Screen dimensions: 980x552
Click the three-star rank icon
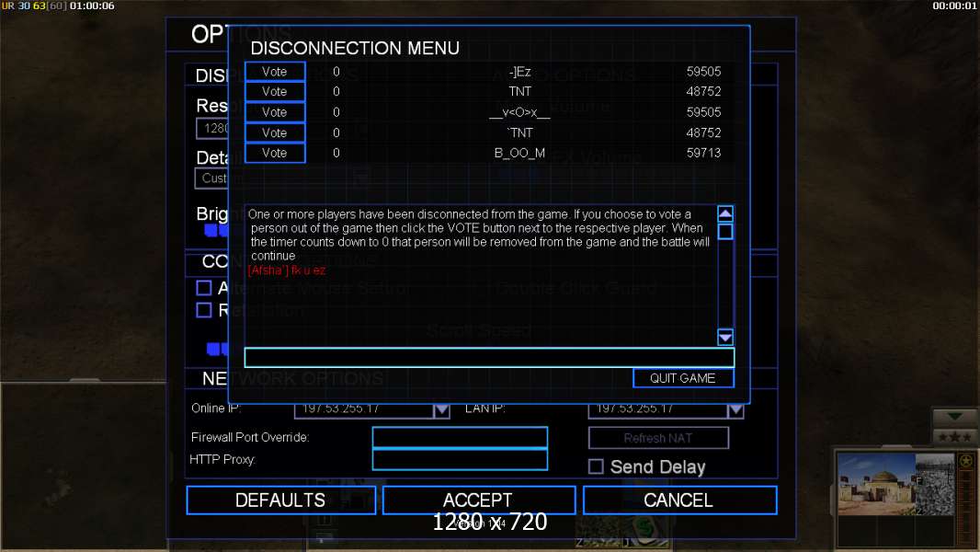(954, 437)
